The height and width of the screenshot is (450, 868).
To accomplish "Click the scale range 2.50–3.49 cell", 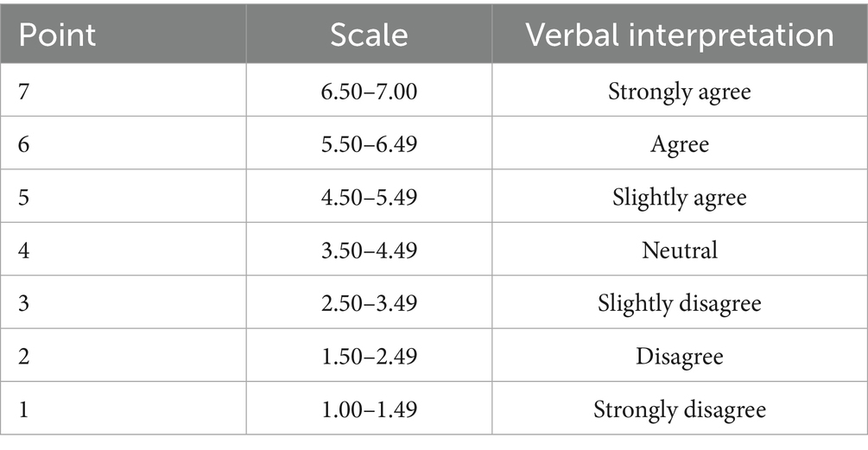I will pyautogui.click(x=369, y=303).
